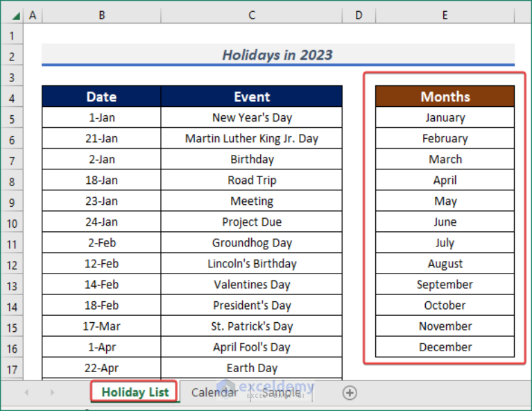
Task: Click the select-all triangle corner
Action: tap(16, 16)
